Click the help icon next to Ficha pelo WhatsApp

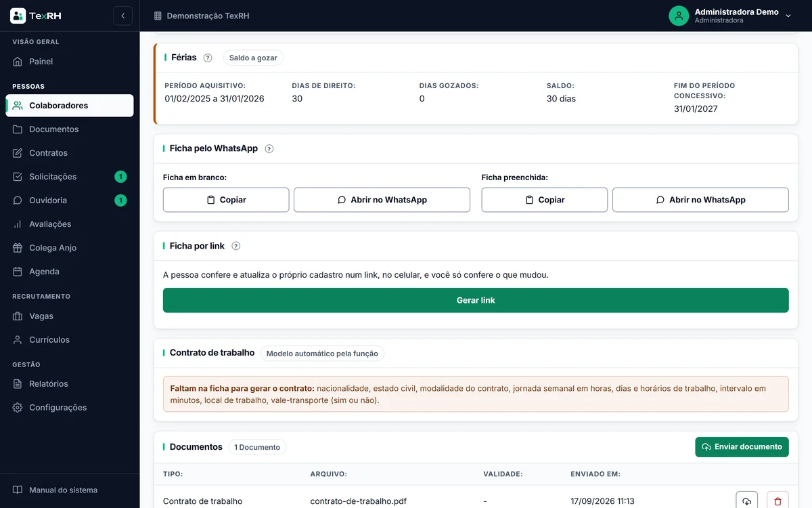269,149
